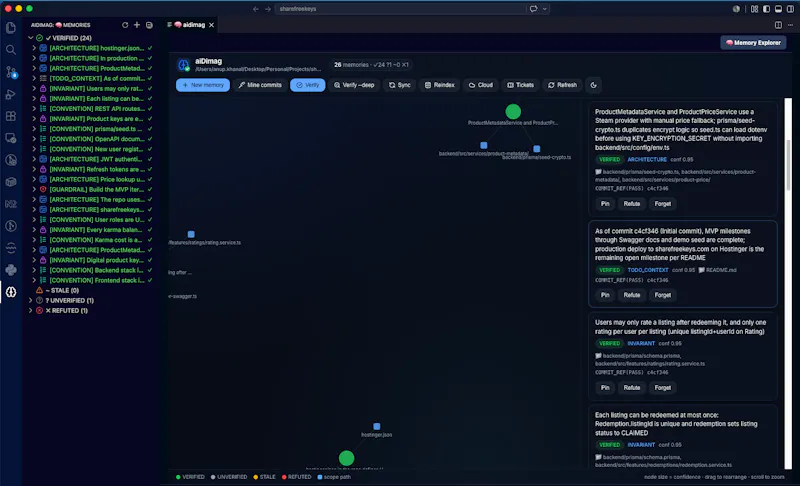800x486 pixels.
Task: Open dropdown arrow next to chat icon
Action: [x=544, y=9]
